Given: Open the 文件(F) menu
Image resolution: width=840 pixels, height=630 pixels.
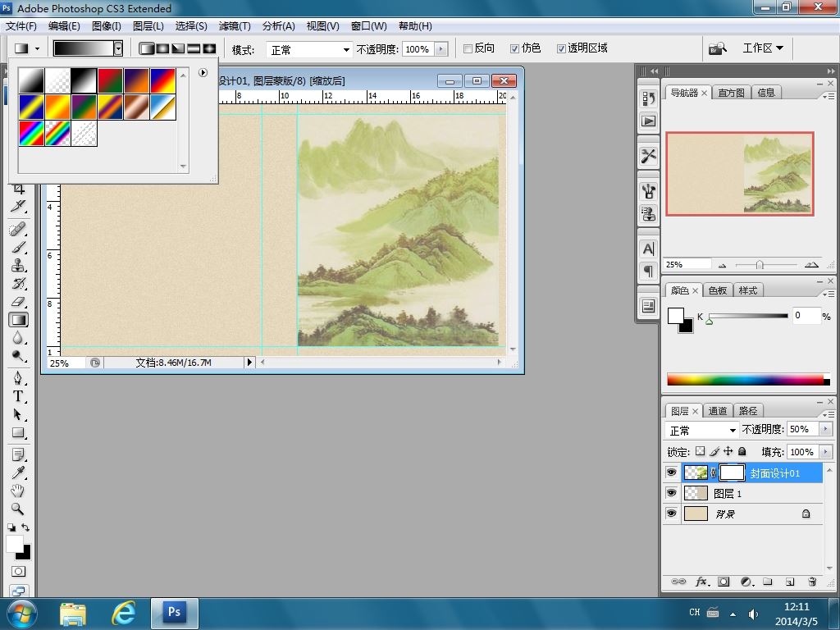Looking at the screenshot, I should [21, 26].
